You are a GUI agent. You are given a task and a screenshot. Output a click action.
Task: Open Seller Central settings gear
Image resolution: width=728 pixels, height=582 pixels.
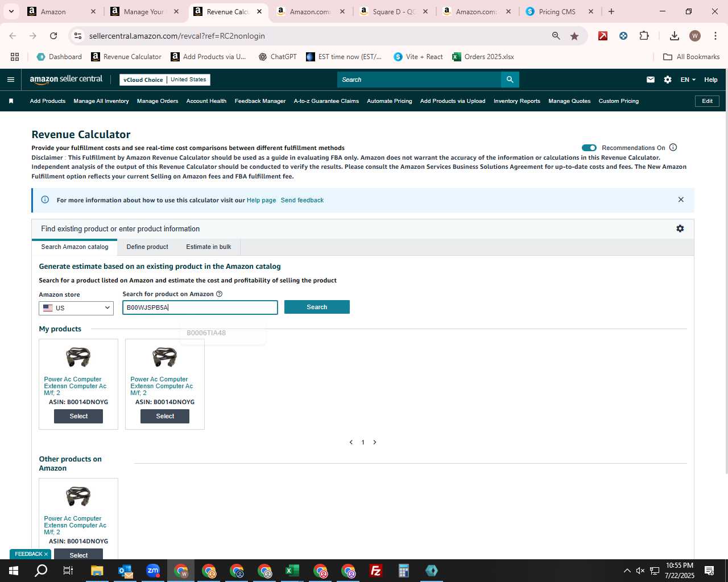point(668,80)
